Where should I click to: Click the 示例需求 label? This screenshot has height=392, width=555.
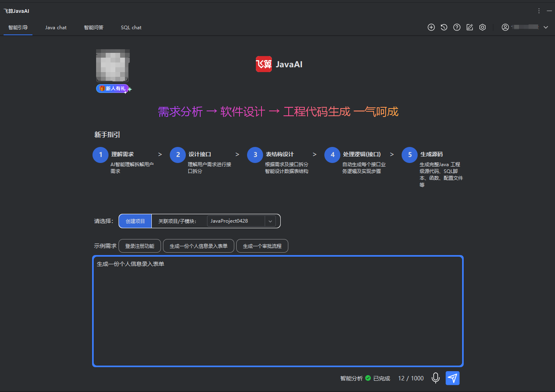[105, 246]
